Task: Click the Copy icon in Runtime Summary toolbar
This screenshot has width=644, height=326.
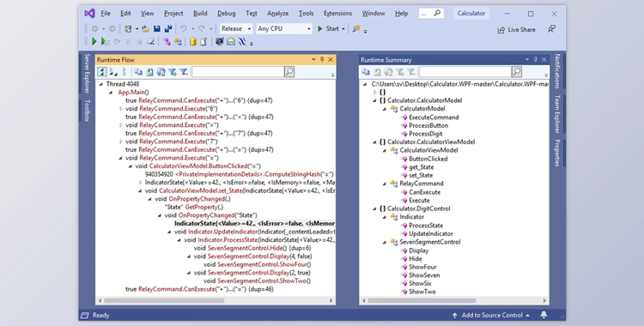Action: pos(366,72)
